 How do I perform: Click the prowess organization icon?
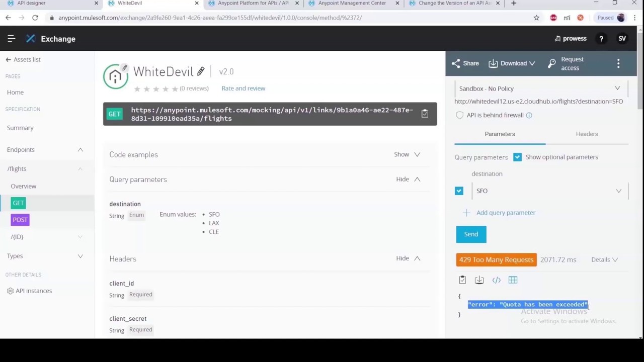(x=557, y=39)
